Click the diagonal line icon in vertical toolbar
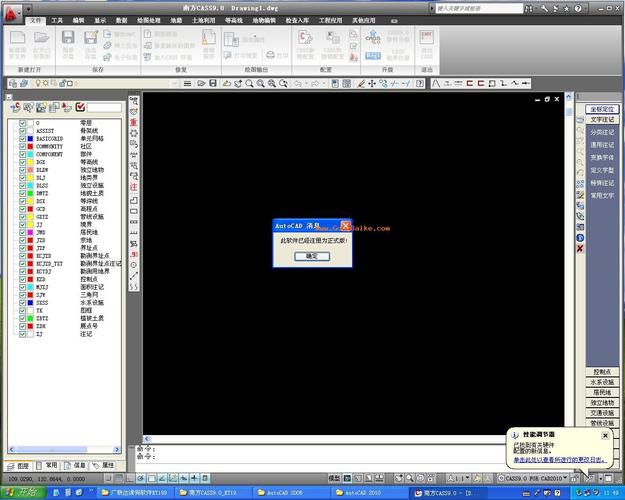The image size is (625, 500). click(134, 276)
